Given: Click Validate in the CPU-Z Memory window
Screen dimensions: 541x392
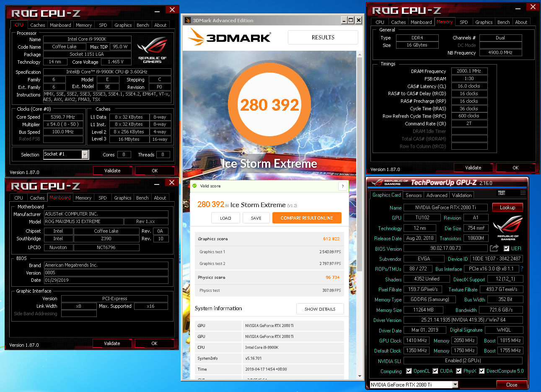Looking at the screenshot, I should pos(473,168).
